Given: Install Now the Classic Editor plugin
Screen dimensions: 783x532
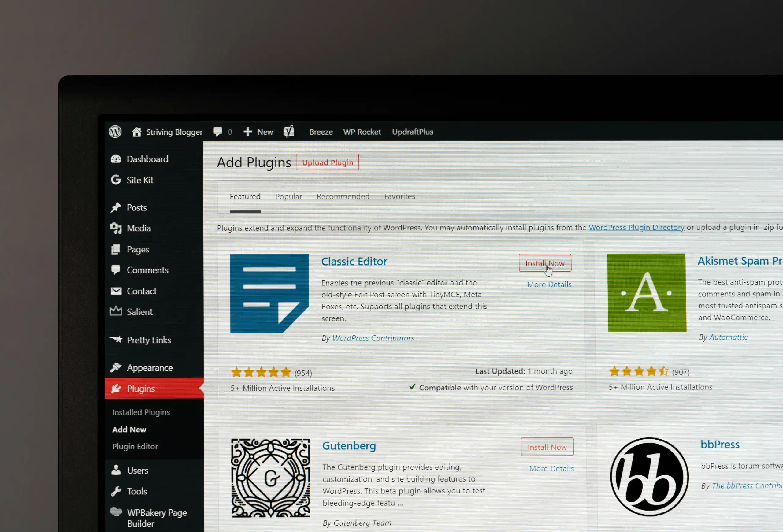Looking at the screenshot, I should pyautogui.click(x=545, y=263).
